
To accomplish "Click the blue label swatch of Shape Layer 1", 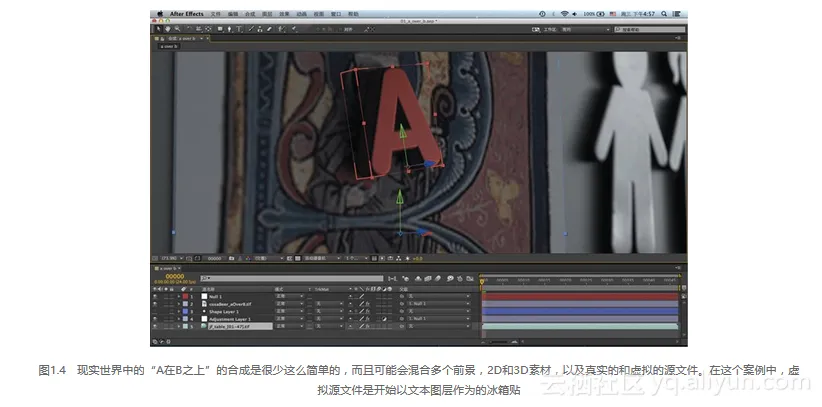I will point(185,311).
